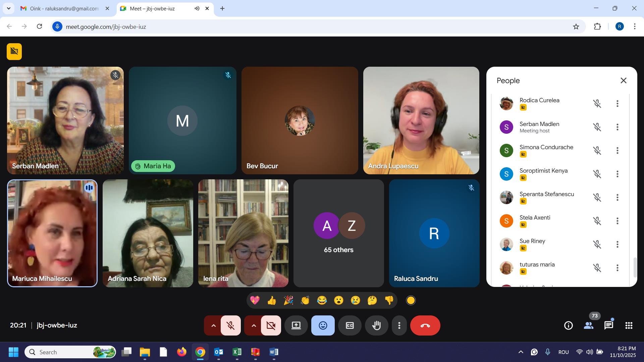This screenshot has width=644, height=362.
Task: Close the People panel
Action: (623, 80)
